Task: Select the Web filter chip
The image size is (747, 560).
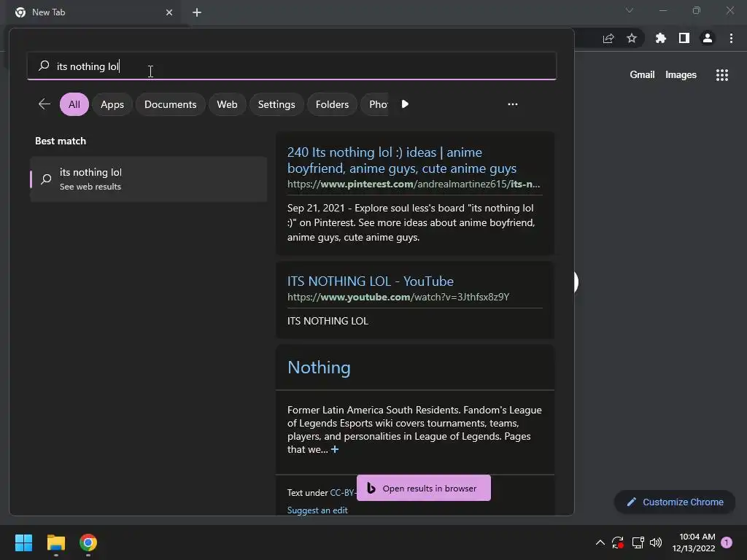Action: [x=228, y=104]
